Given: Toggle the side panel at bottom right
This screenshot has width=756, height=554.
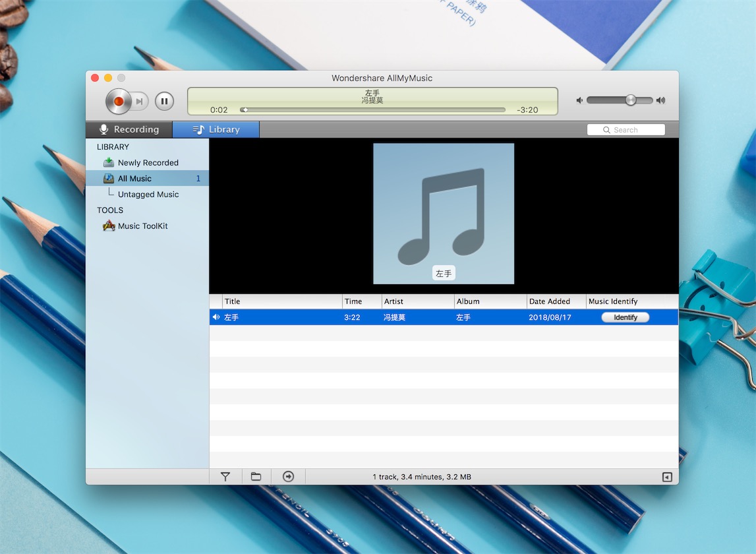Looking at the screenshot, I should tap(667, 477).
